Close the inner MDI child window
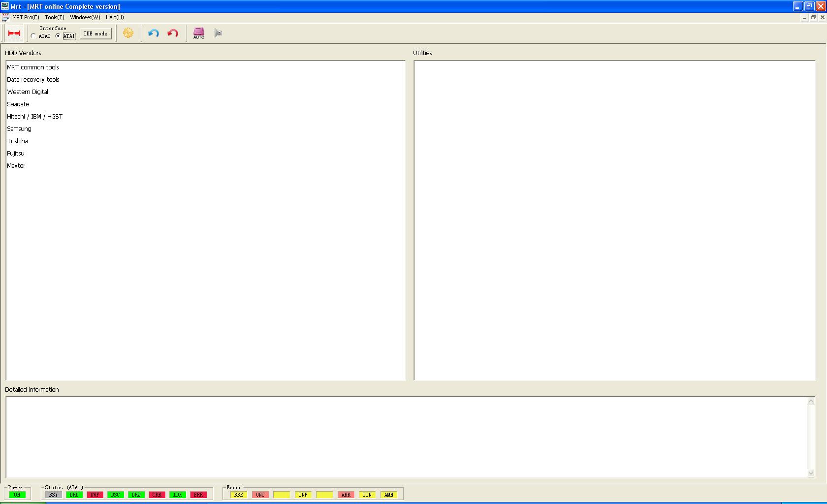This screenshot has width=827, height=504. tap(822, 17)
